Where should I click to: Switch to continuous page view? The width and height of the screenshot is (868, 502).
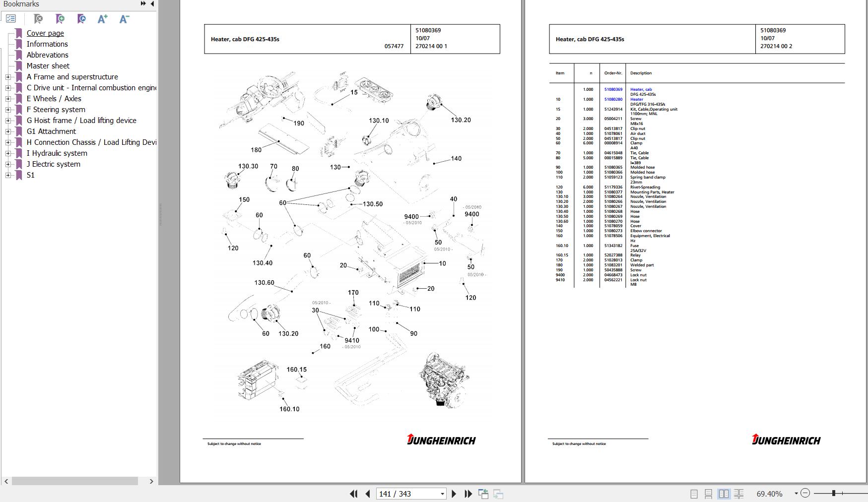point(709,494)
